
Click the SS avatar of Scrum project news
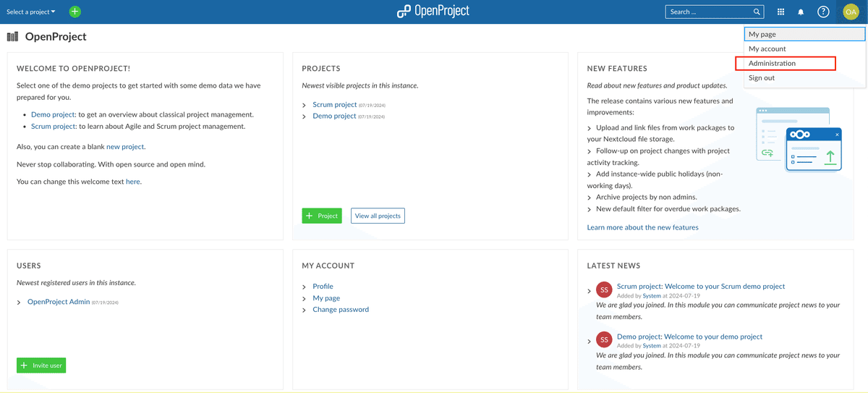point(604,290)
